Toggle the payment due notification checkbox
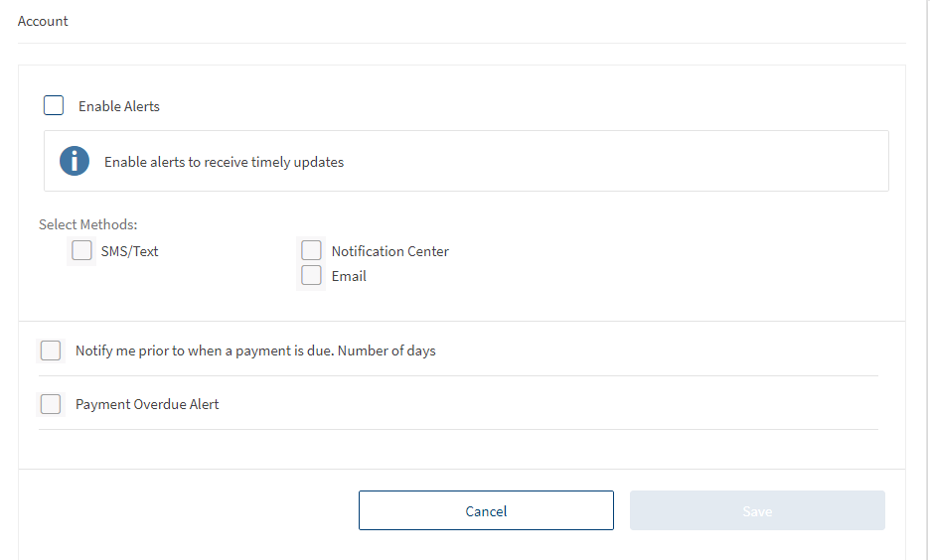The image size is (930, 560). [x=51, y=350]
